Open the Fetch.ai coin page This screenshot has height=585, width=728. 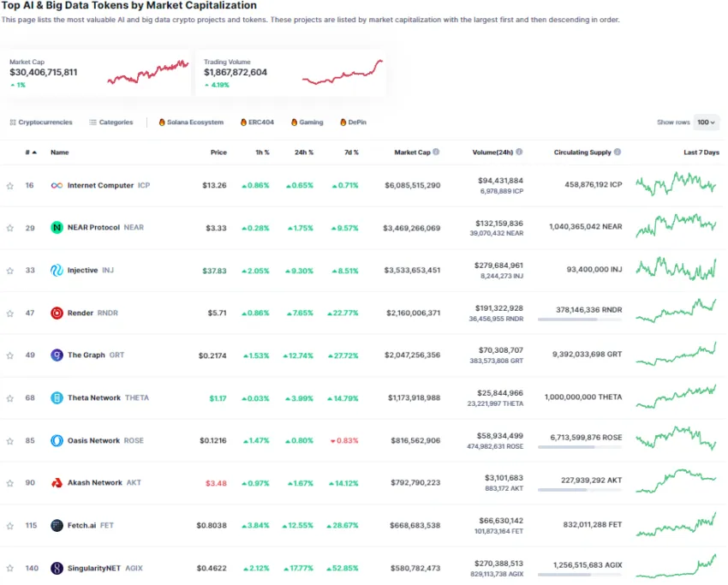tap(82, 526)
